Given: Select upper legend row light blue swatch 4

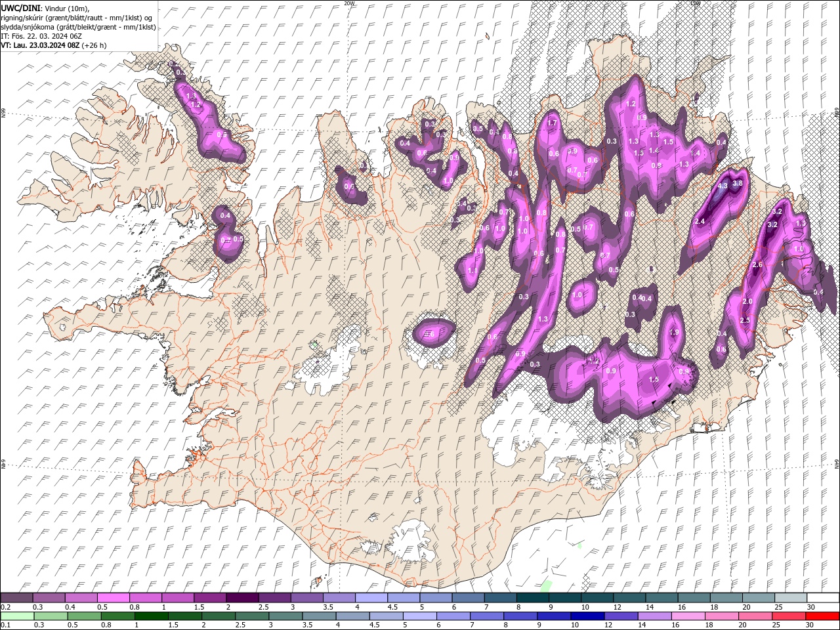Looking at the screenshot, I should pyautogui.click(x=371, y=598).
